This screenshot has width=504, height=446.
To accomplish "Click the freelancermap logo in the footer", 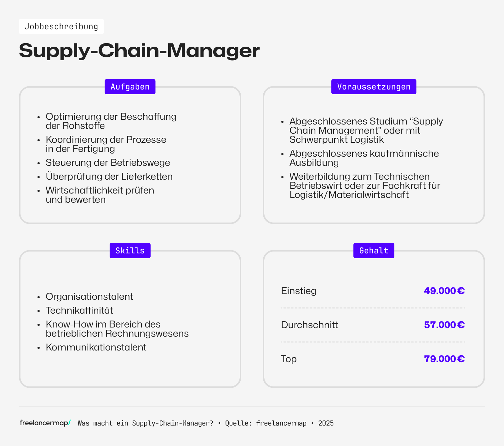I will pos(45,423).
